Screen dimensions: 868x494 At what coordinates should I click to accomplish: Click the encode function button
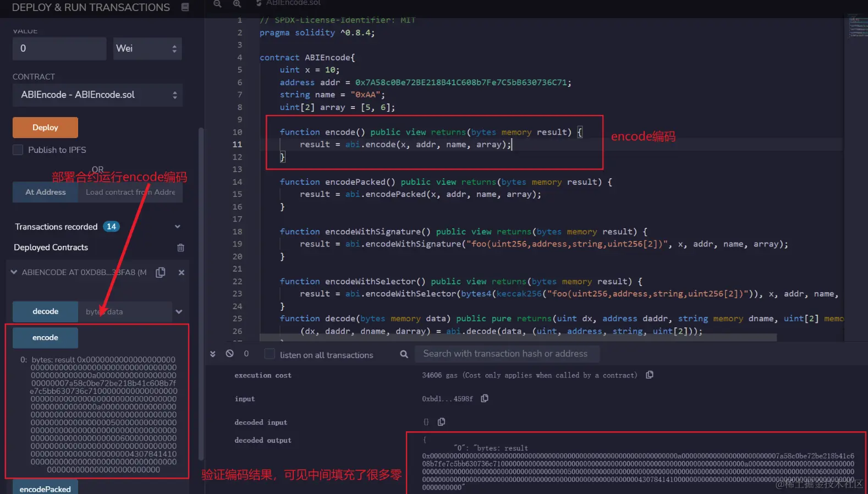45,338
